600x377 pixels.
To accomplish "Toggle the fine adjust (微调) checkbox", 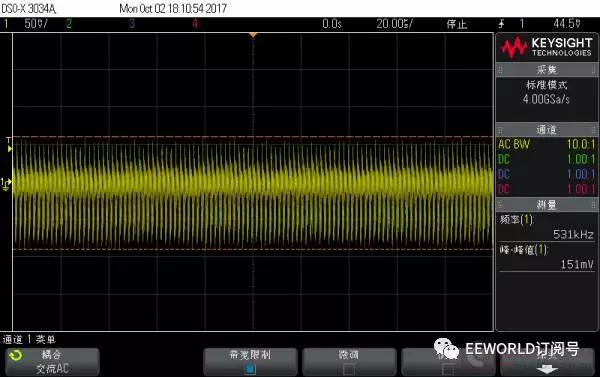I will coord(349,369).
